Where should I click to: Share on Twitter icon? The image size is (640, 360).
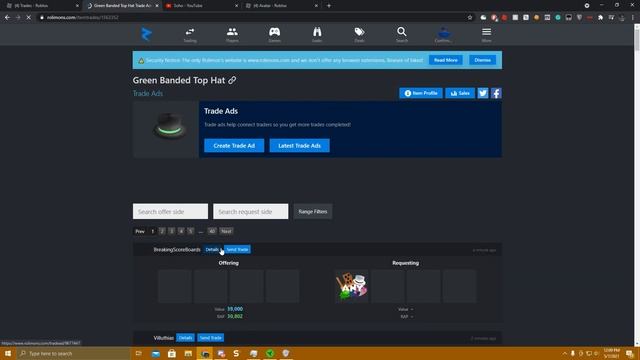483,93
